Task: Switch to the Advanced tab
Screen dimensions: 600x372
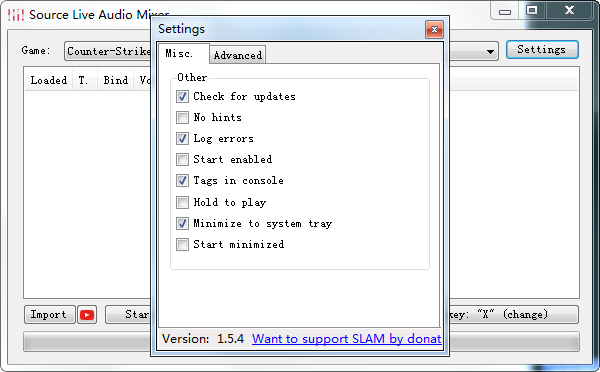Action: (238, 55)
